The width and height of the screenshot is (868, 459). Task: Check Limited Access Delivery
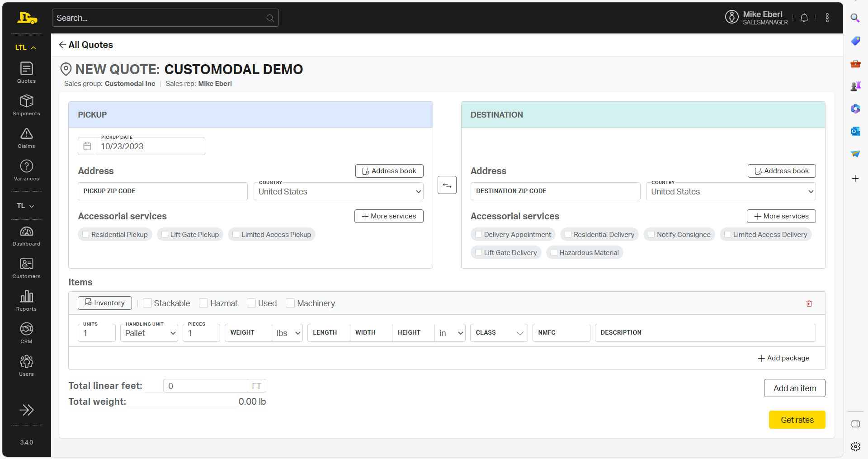(x=728, y=234)
